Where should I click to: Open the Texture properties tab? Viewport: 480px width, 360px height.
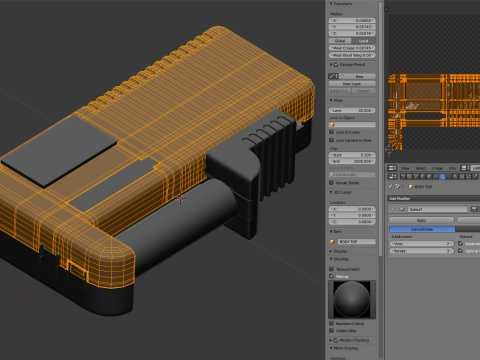(462, 176)
